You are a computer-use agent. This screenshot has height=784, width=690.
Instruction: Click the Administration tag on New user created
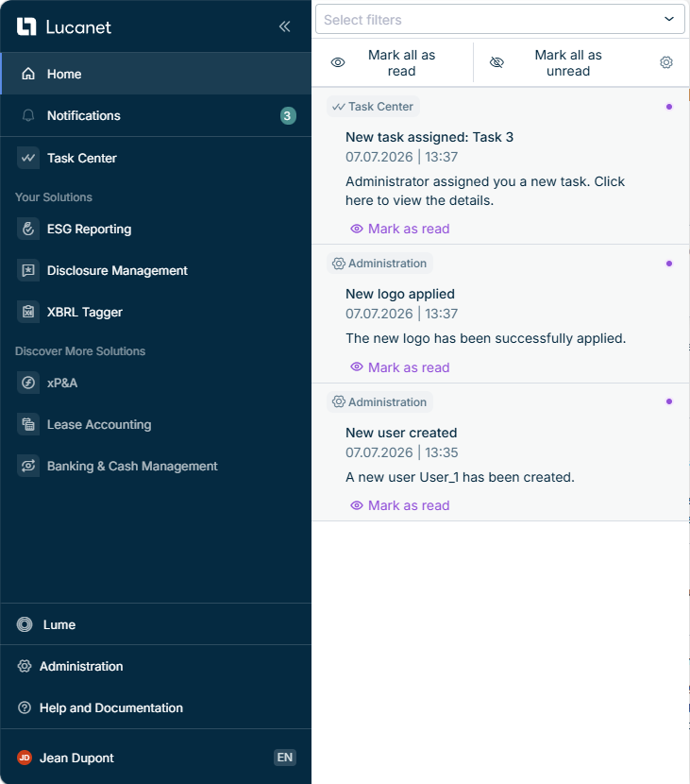pos(379,402)
